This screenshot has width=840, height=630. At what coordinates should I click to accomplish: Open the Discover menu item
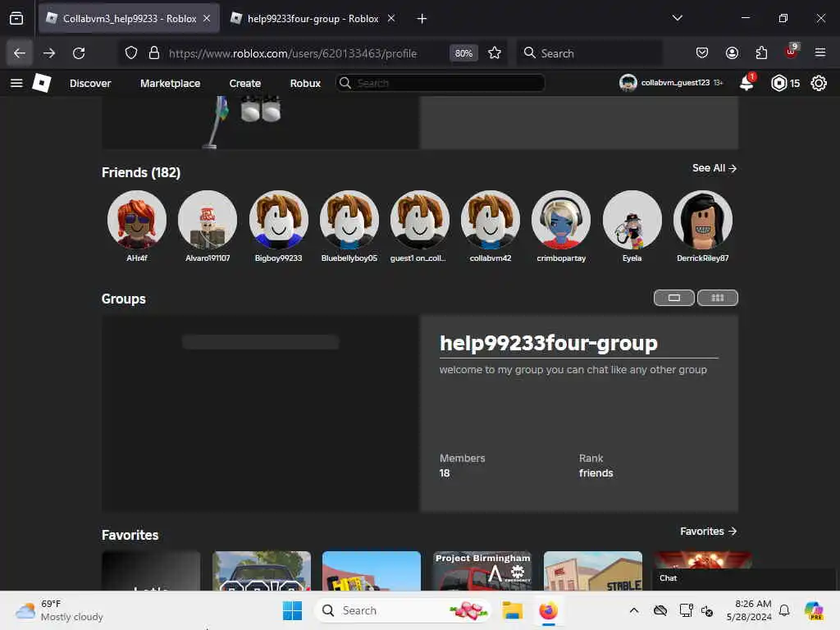(90, 84)
